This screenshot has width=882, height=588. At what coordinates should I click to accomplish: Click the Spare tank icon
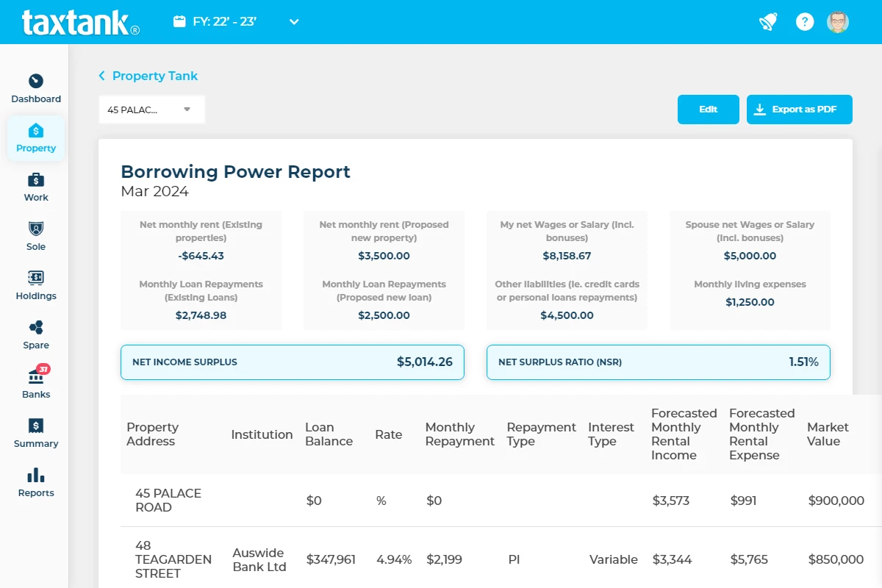pyautogui.click(x=35, y=333)
